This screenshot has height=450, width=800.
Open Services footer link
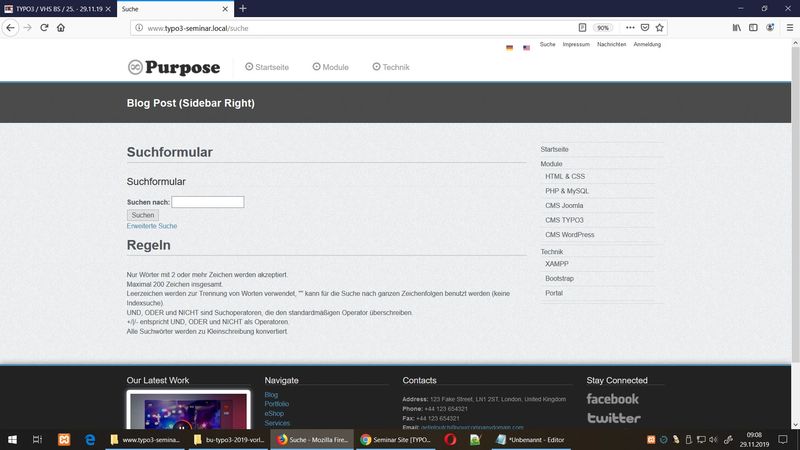(278, 423)
